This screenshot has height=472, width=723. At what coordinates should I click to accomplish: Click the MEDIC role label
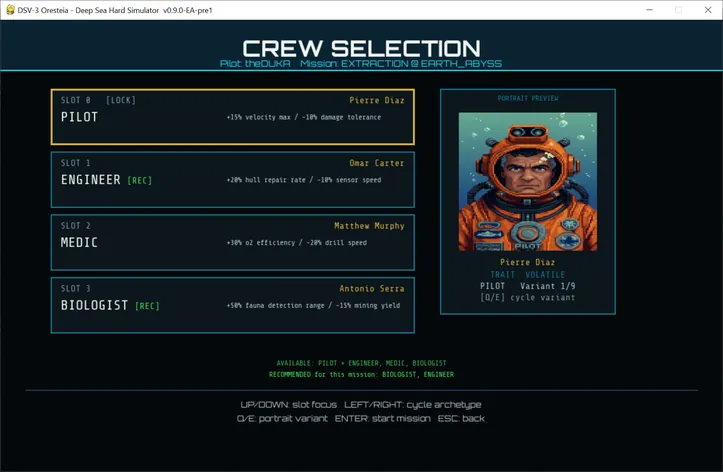click(x=79, y=242)
